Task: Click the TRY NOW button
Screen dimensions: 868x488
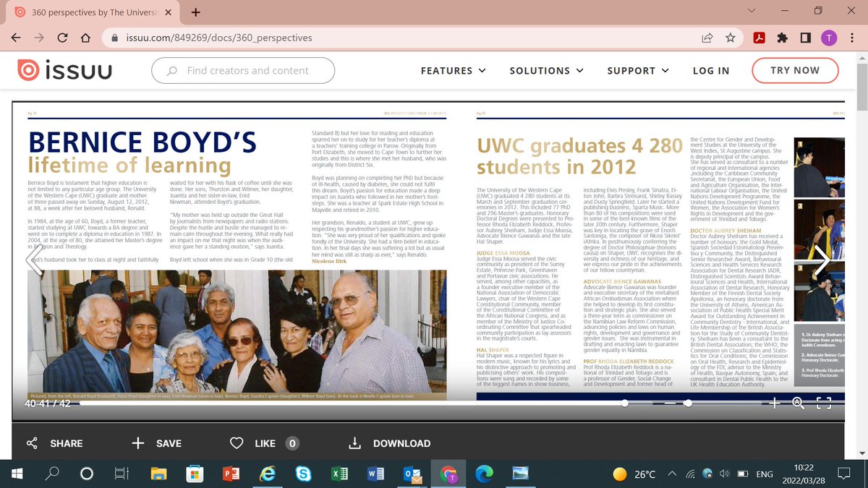Action: pos(795,70)
